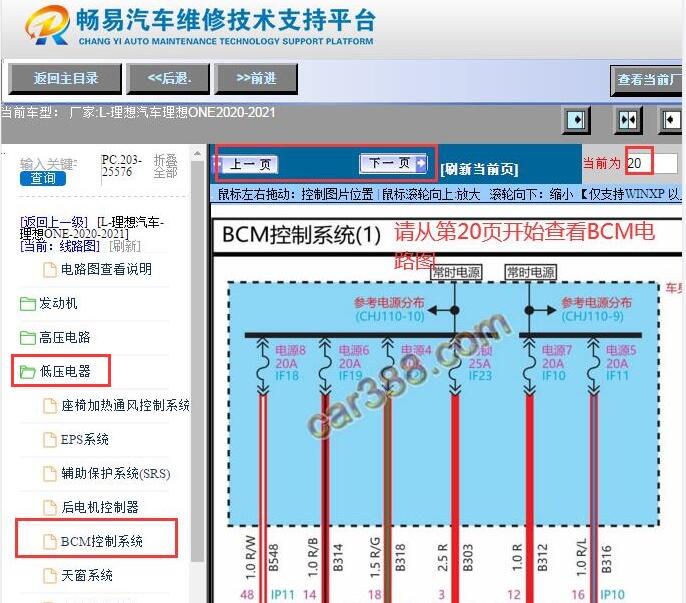Click the sidebar vertical scrollbar

pyautogui.click(x=197, y=361)
